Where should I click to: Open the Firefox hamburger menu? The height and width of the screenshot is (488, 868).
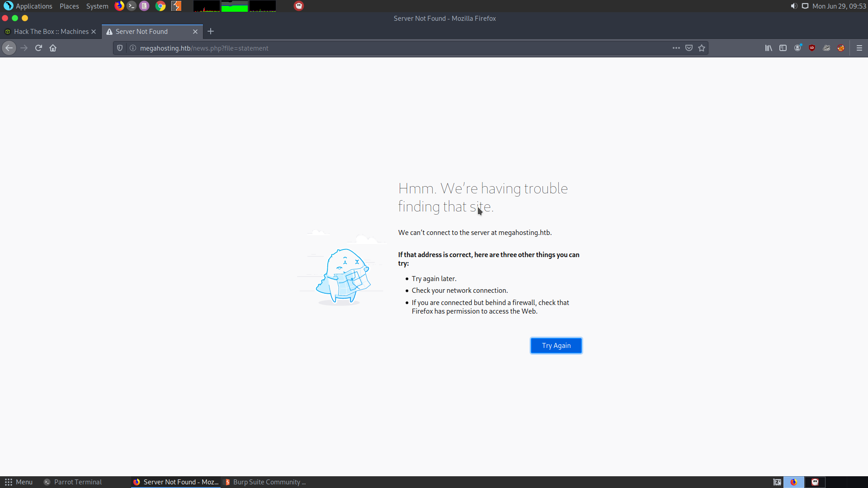[859, 48]
